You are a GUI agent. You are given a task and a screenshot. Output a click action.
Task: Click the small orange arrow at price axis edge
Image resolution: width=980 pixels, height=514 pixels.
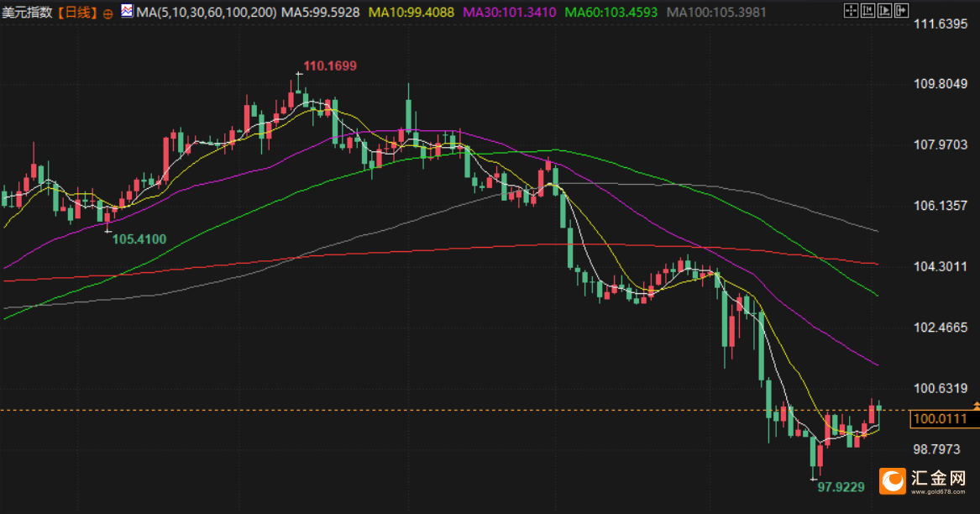[x=977, y=406]
